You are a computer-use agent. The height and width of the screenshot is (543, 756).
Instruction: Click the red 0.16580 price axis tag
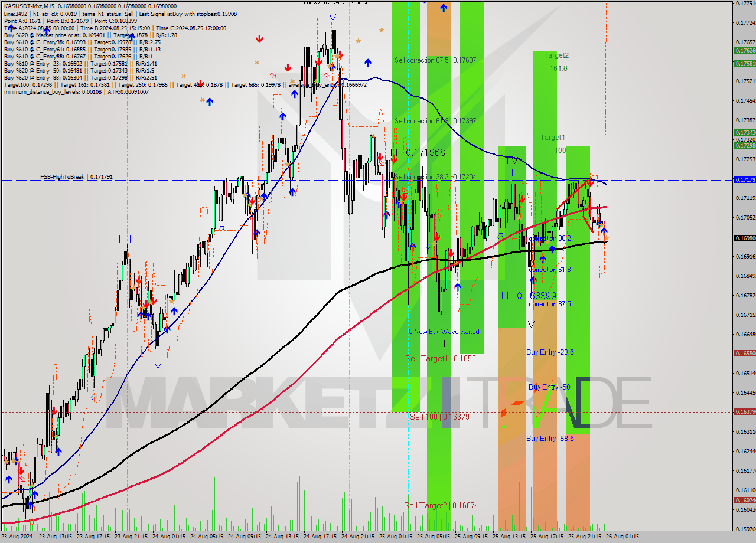[x=744, y=354]
